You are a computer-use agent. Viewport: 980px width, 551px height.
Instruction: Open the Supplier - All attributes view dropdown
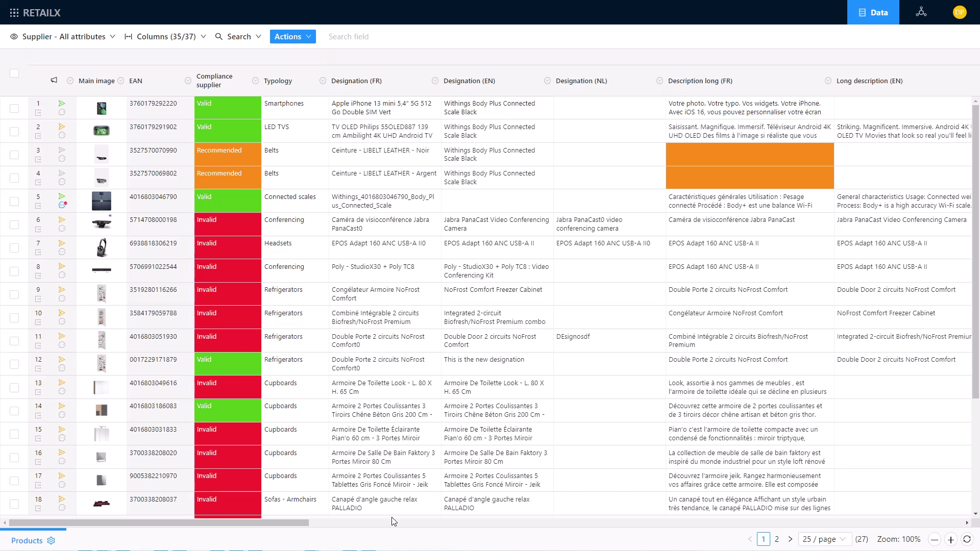(63, 37)
